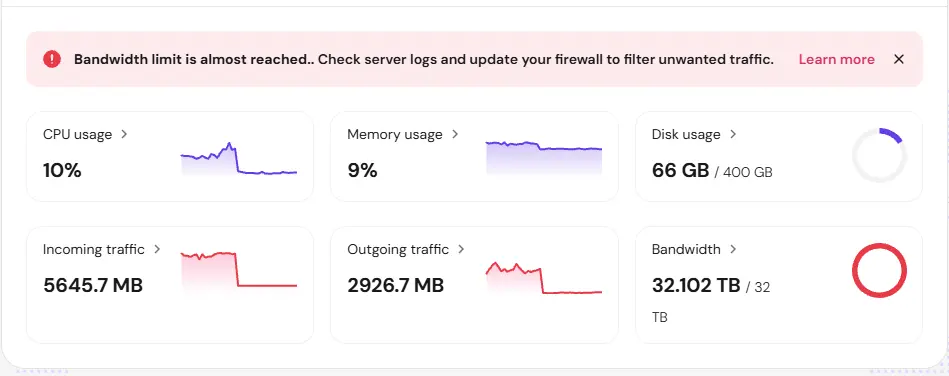Expand Memory usage details chevron
This screenshot has height=376, width=949.
coord(455,134)
